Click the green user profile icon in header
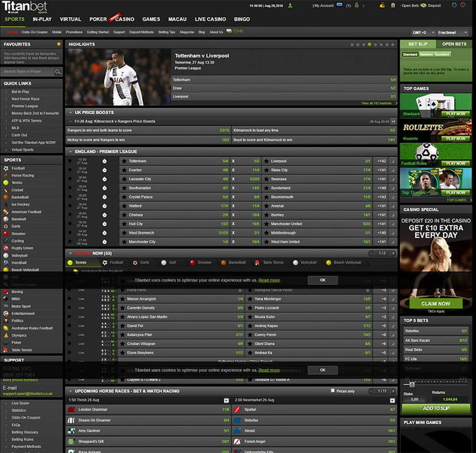476x453 pixels. coord(290,6)
